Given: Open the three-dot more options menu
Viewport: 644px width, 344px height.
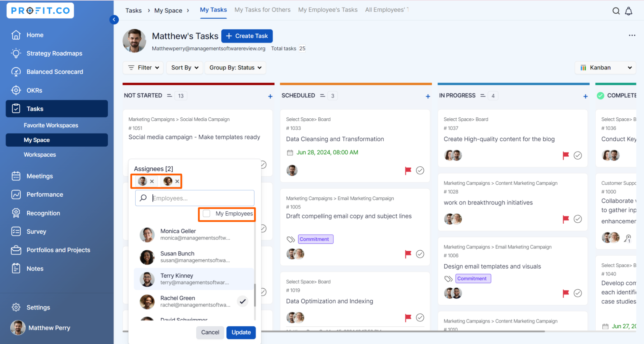Looking at the screenshot, I should pyautogui.click(x=632, y=35).
